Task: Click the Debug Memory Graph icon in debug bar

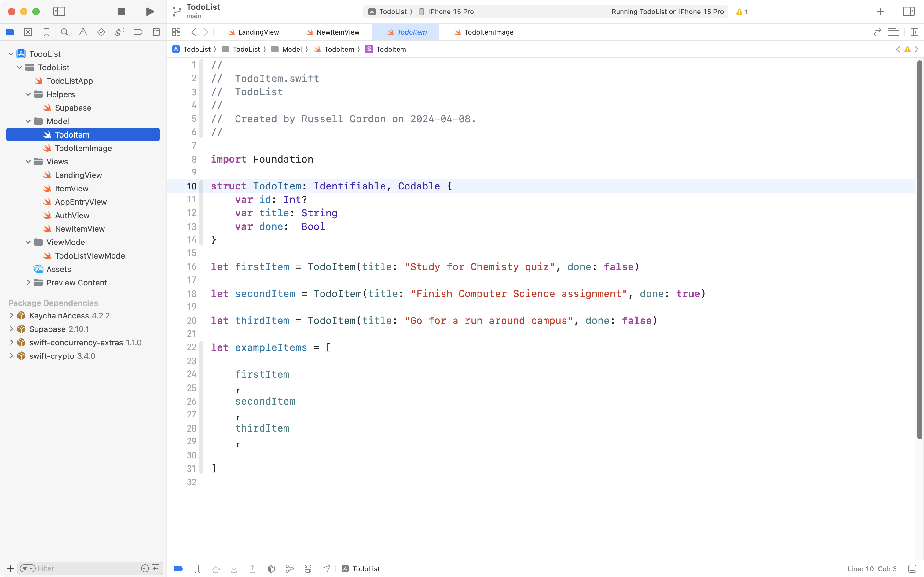Action: pyautogui.click(x=290, y=568)
